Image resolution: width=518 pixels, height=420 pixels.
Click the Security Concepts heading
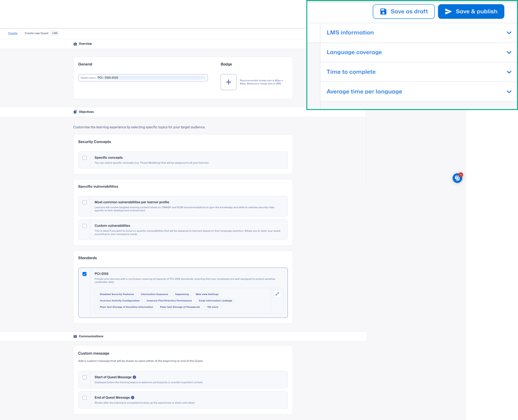(94, 142)
